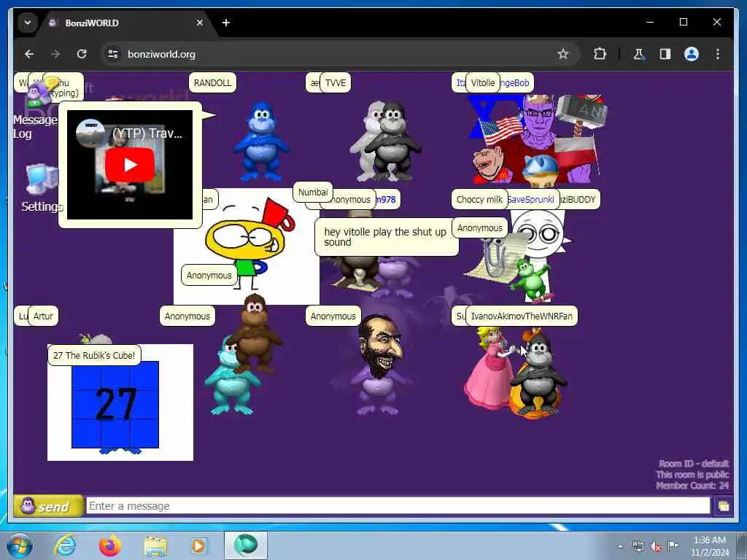Select the Numbai name tag
The height and width of the screenshot is (560, 747).
pos(313,192)
